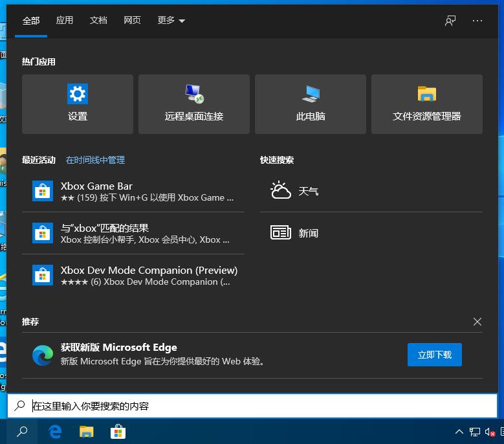Viewport: 504px width, 444px height.
Task: Switch to the 应用 tab
Action: pos(65,21)
